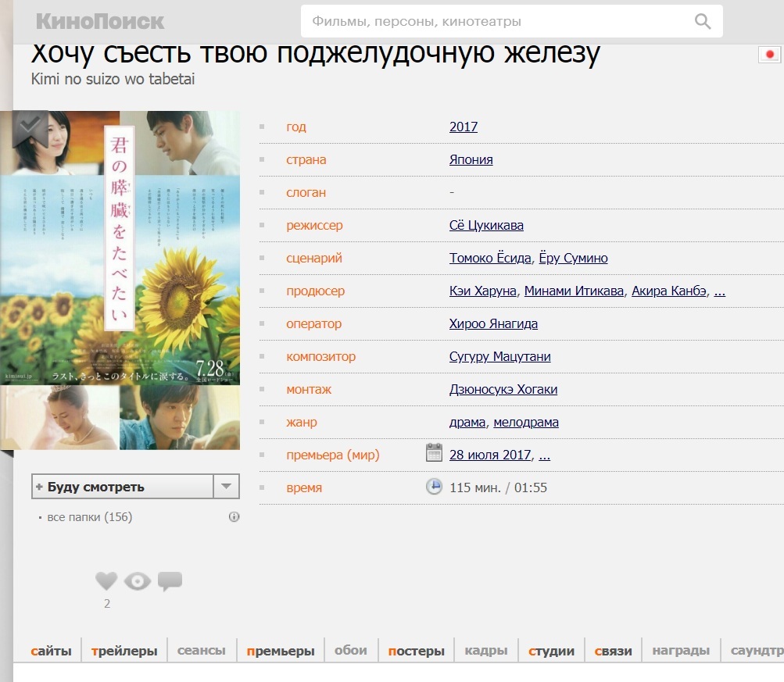Toggle the watched checkmark on poster
The width and height of the screenshot is (784, 682).
[x=30, y=129]
